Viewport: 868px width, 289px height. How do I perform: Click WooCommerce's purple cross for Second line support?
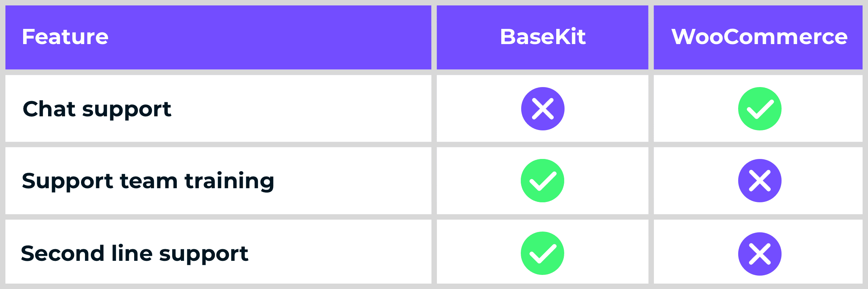tap(759, 254)
